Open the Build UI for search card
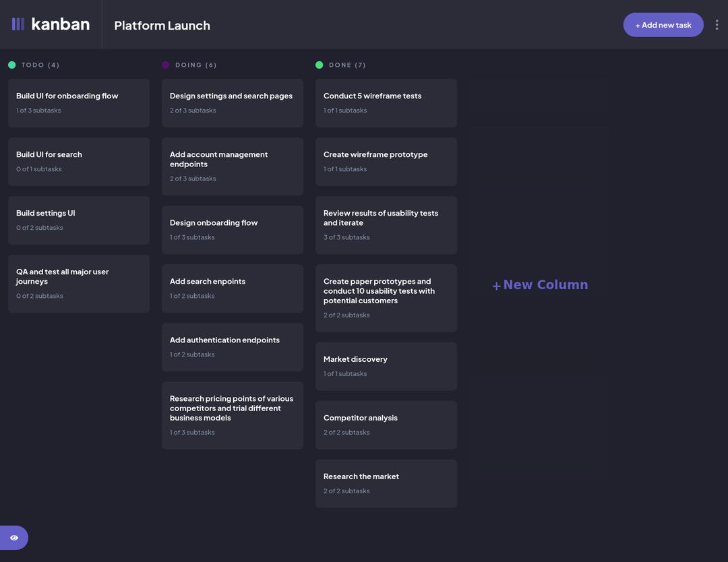728x562 pixels. point(79,161)
